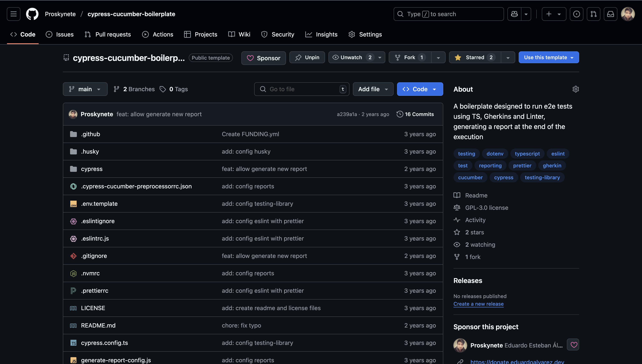Click the Activity pulse icon

[x=457, y=220]
